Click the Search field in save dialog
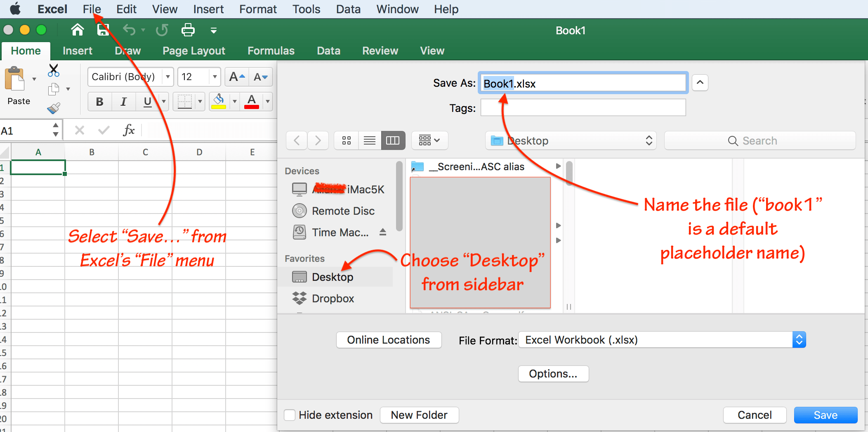868x432 pixels. 760,141
